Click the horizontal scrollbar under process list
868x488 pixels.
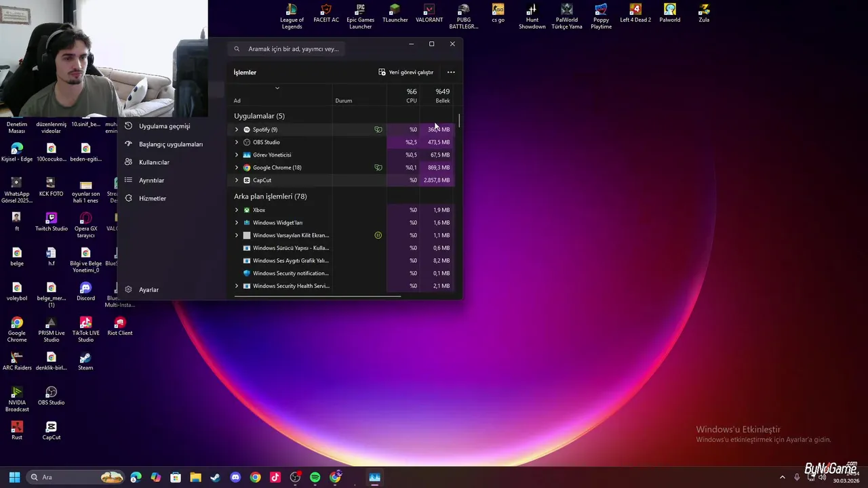pos(319,296)
